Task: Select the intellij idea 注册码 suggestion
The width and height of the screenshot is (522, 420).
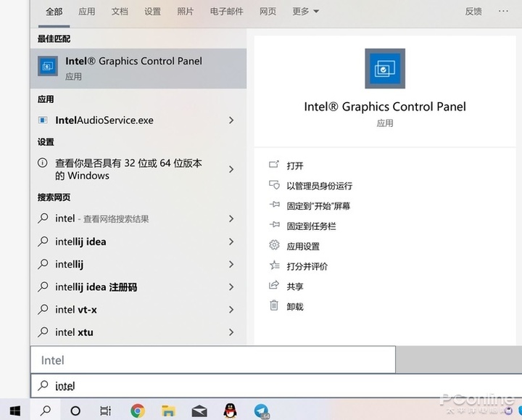Action: 138,287
